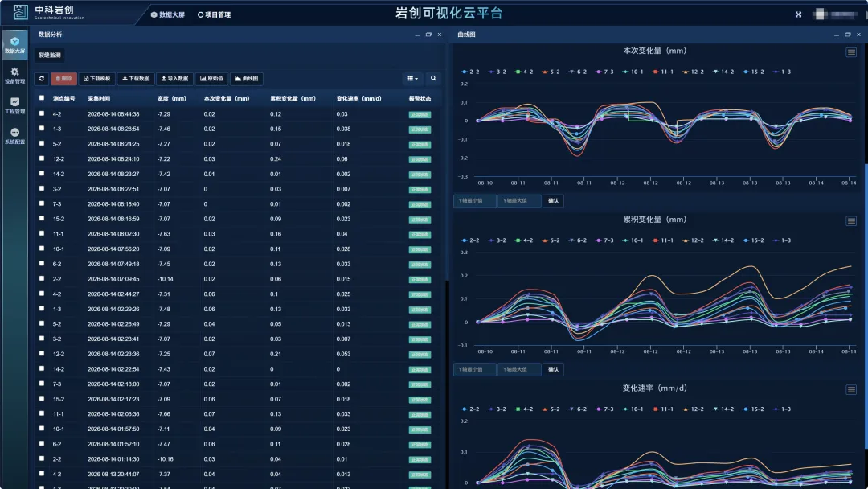
Task: Click Y轴最小值 field under 本次变化量 chart
Action: 474,200
